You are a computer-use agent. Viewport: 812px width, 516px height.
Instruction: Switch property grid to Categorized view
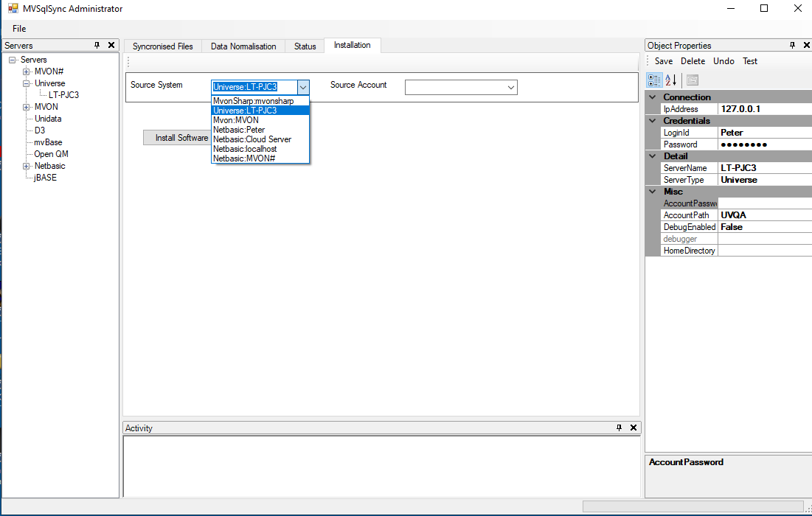[654, 80]
